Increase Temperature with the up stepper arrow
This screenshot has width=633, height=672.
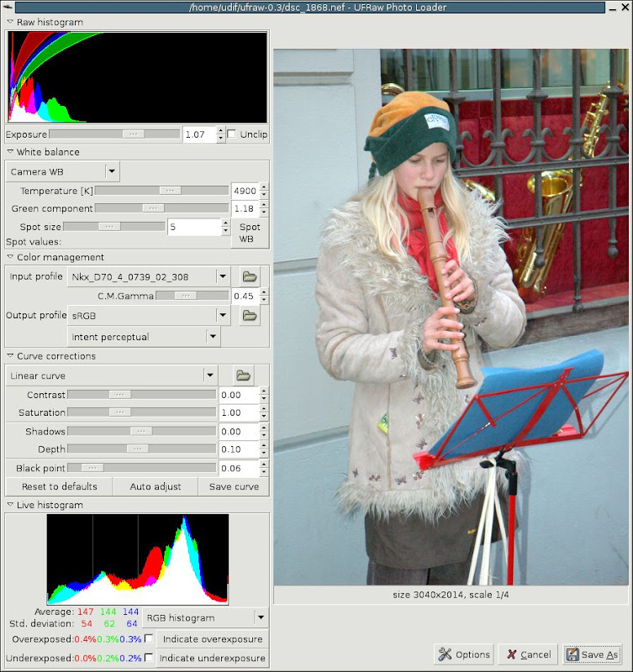point(264,186)
